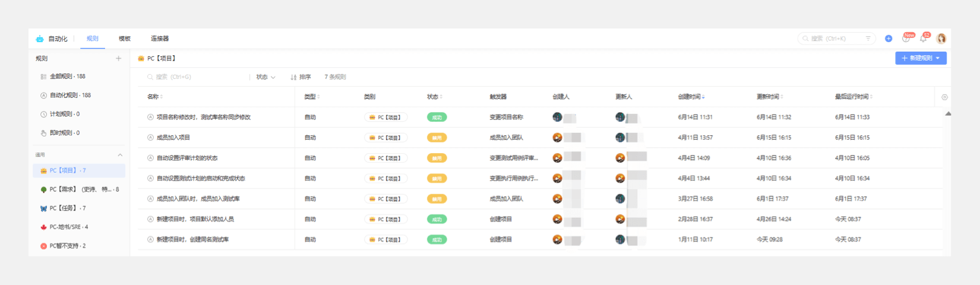Switch to the 连接器 tab

[x=160, y=39]
